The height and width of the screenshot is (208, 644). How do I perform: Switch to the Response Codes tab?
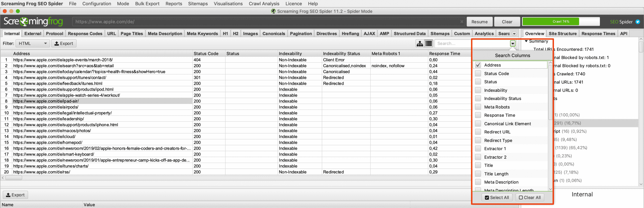click(85, 33)
